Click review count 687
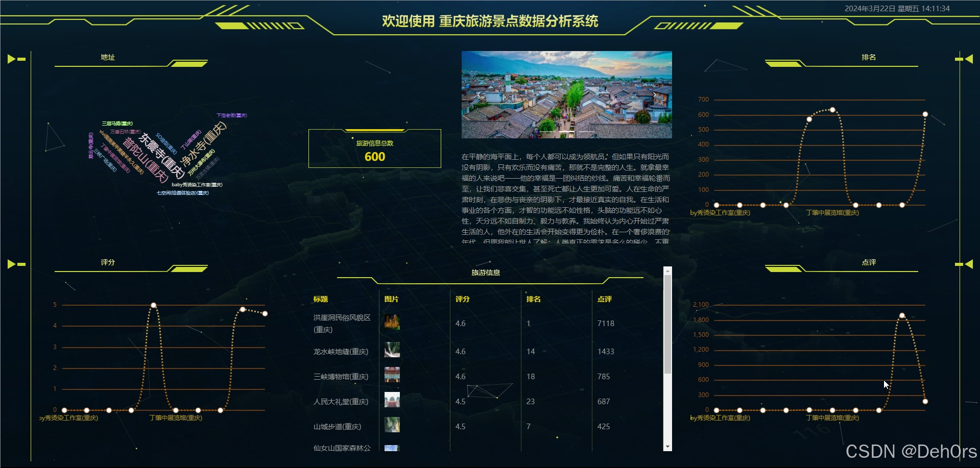Screen dimensions: 980x468 604,402
